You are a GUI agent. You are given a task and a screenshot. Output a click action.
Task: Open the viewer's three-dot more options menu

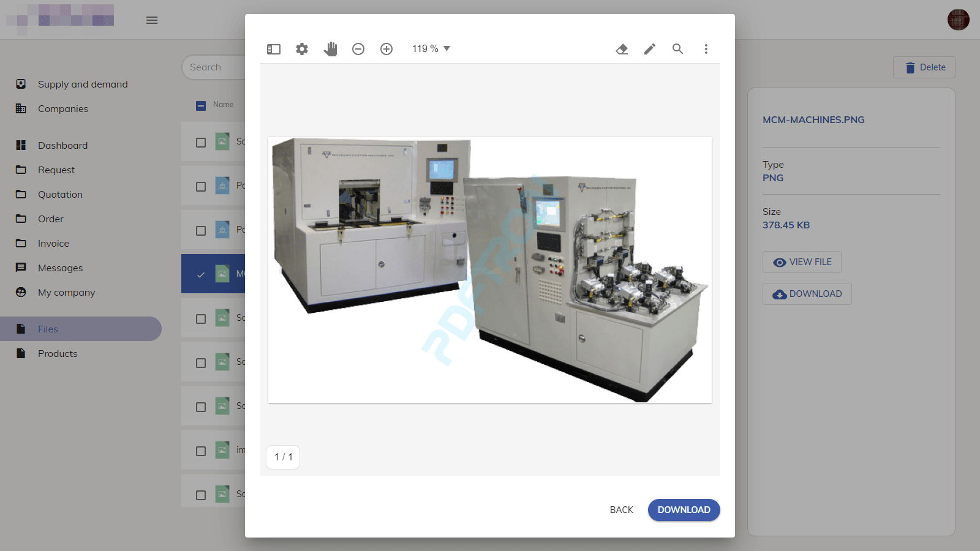706,49
